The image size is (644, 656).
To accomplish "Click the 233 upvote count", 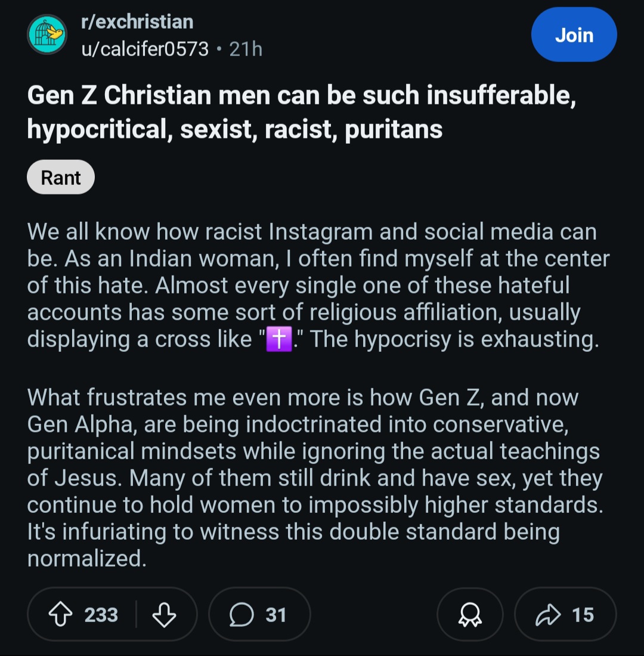I will (101, 615).
